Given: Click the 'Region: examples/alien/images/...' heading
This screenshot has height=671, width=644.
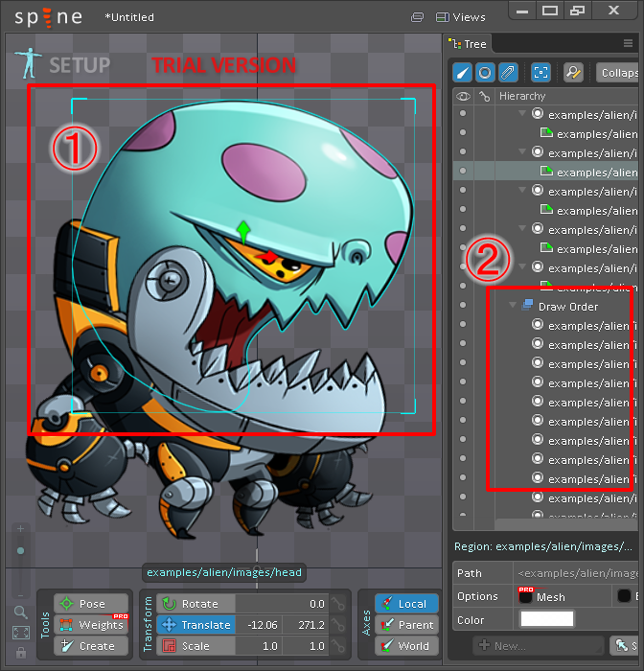Looking at the screenshot, I should (543, 546).
